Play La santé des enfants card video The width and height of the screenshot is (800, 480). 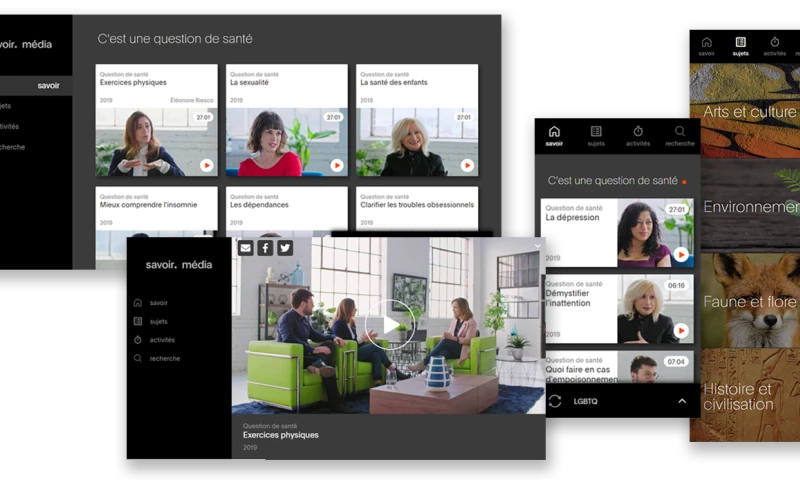467,165
